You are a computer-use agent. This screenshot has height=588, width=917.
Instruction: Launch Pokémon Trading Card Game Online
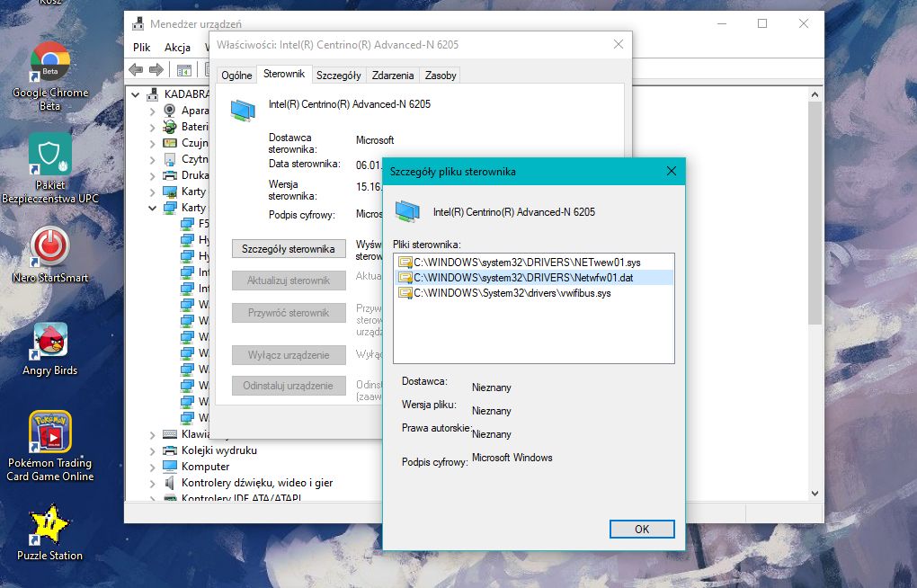[50, 446]
